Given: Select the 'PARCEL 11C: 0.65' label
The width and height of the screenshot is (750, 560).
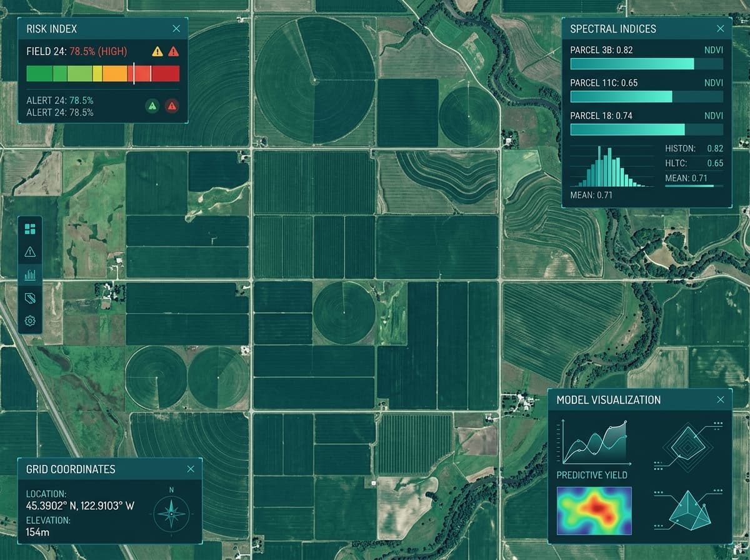Looking at the screenshot, I should pos(604,82).
